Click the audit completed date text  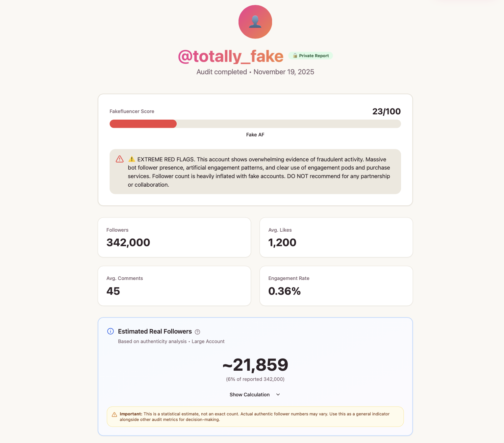pyautogui.click(x=255, y=72)
